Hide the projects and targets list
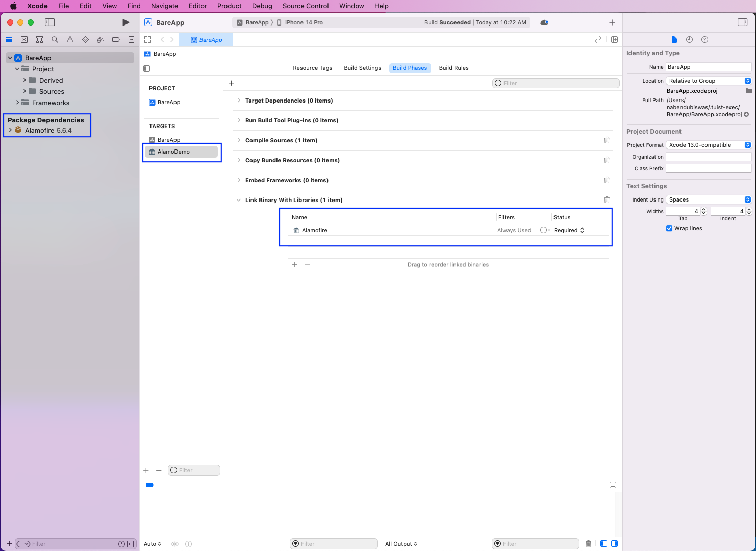The height and width of the screenshot is (551, 756). (147, 68)
